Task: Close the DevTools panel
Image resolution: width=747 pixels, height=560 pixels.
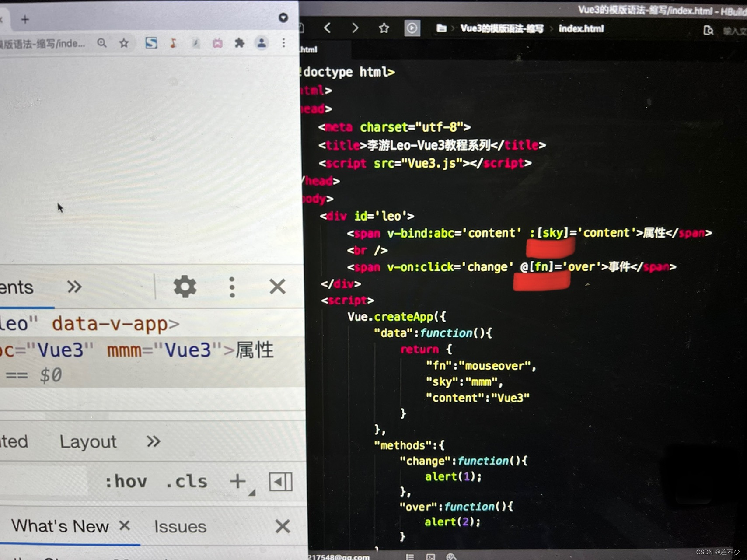Action: click(x=277, y=287)
